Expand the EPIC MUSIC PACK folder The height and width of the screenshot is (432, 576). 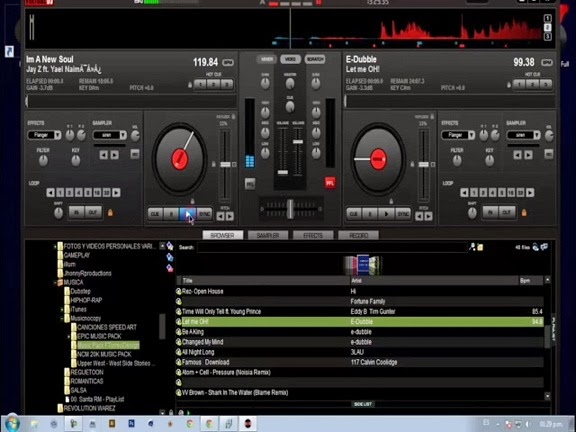point(68,336)
